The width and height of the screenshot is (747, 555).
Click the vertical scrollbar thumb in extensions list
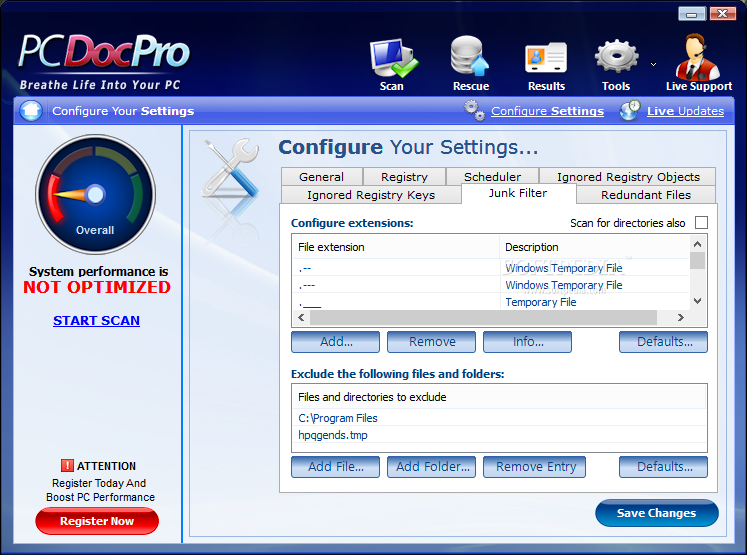click(x=697, y=261)
